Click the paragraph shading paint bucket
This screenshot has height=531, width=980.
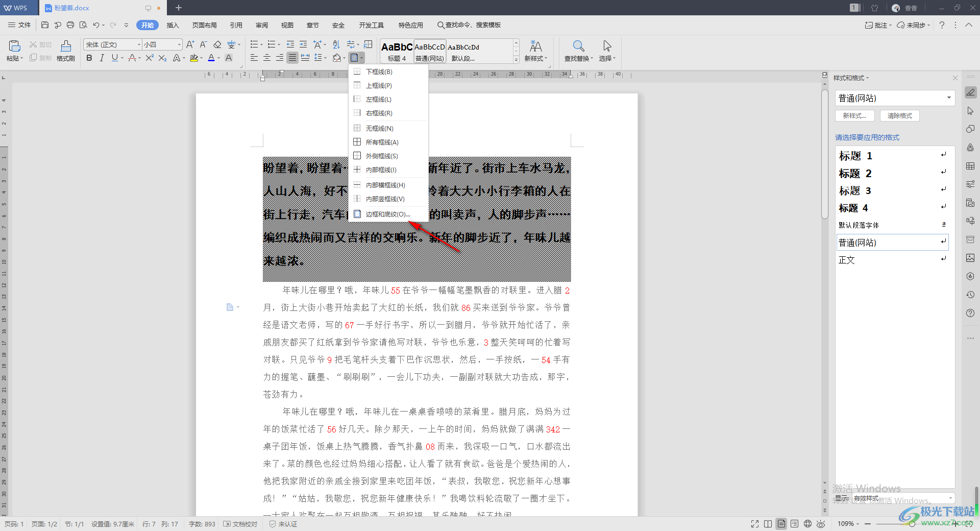pos(336,58)
